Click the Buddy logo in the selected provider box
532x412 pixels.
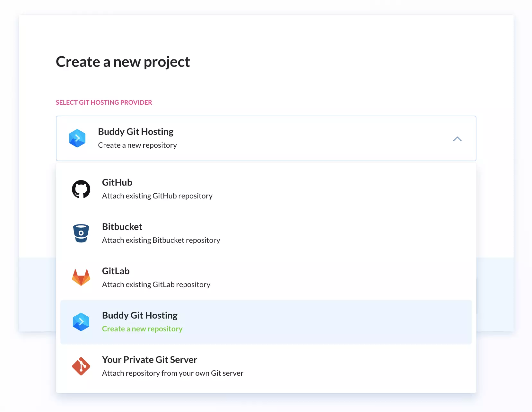(77, 138)
